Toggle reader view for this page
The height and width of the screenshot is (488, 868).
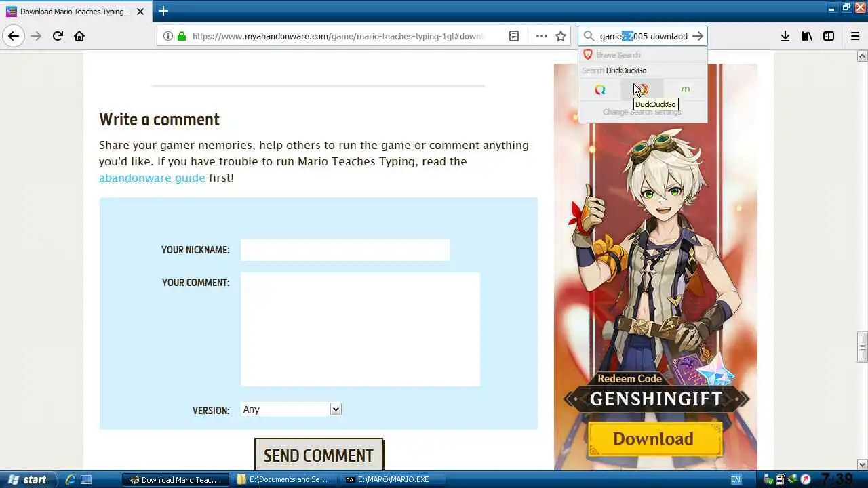click(x=514, y=36)
